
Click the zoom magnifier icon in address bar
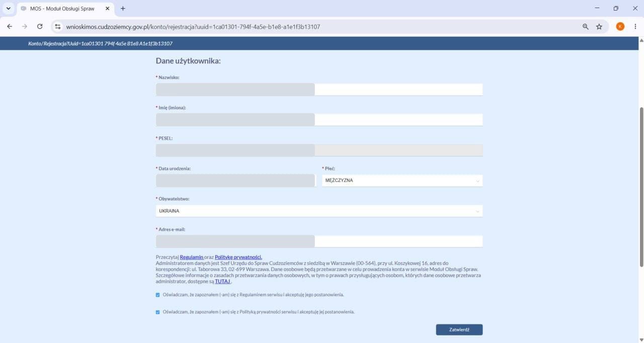(x=586, y=27)
